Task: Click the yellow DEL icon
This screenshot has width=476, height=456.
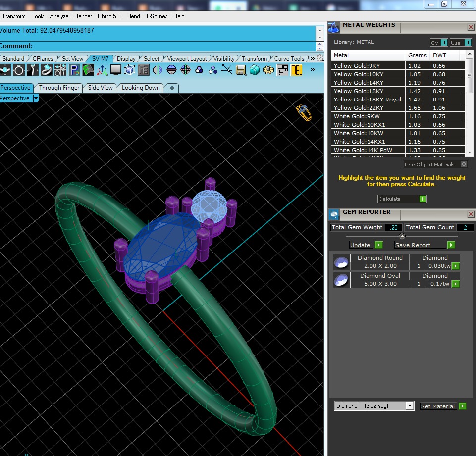Action: click(x=297, y=70)
